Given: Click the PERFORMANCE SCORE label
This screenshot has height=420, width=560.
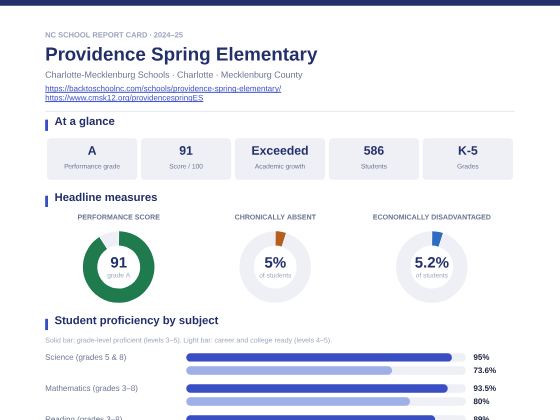Looking at the screenshot, I should coord(119,217).
